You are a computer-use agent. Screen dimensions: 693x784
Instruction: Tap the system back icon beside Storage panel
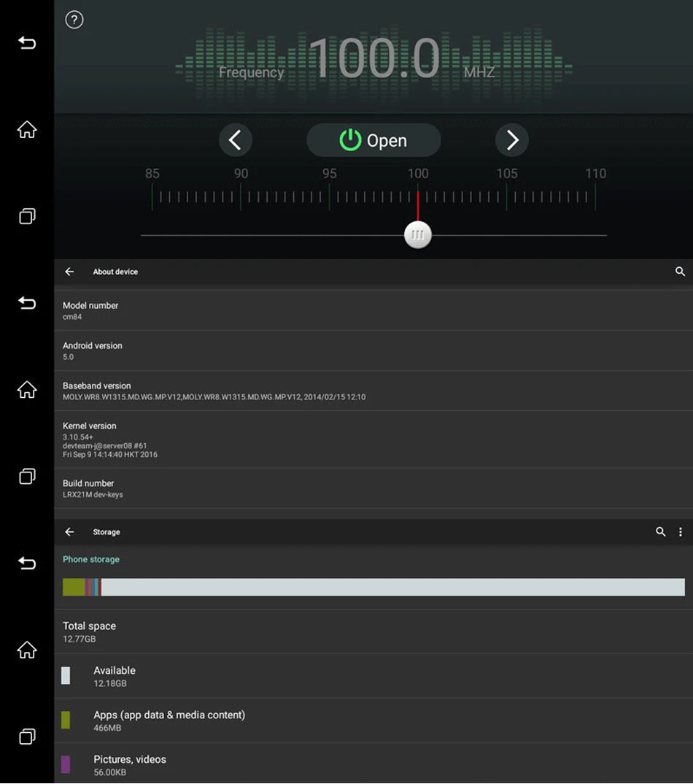[x=27, y=564]
